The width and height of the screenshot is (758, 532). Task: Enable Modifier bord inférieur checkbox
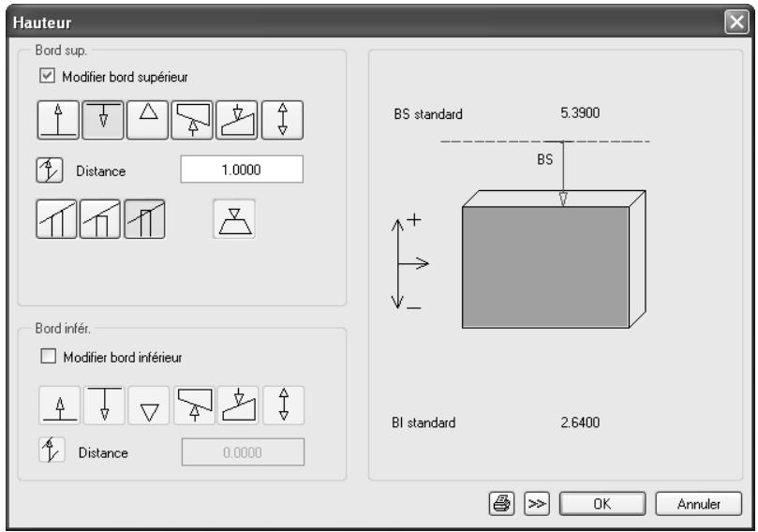48,356
